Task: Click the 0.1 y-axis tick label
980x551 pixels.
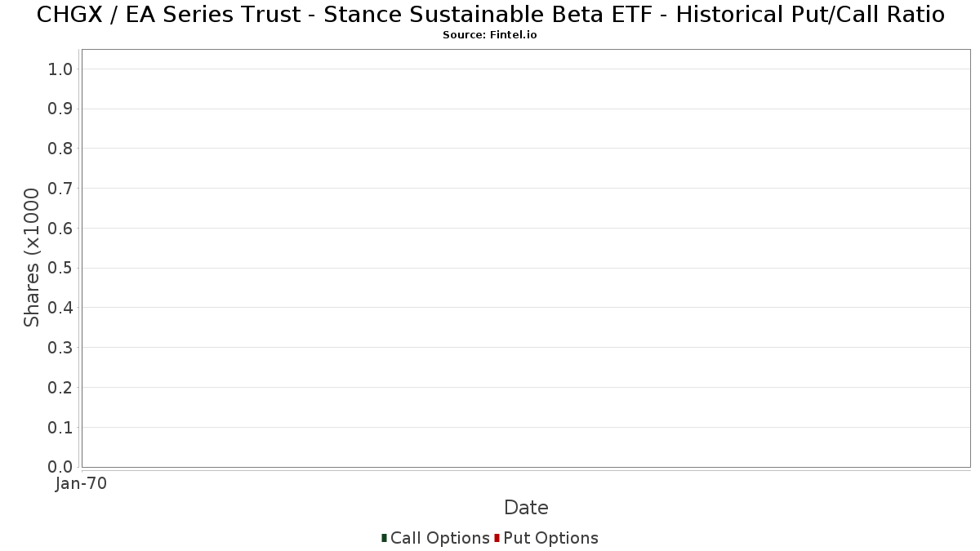Action: (x=61, y=428)
